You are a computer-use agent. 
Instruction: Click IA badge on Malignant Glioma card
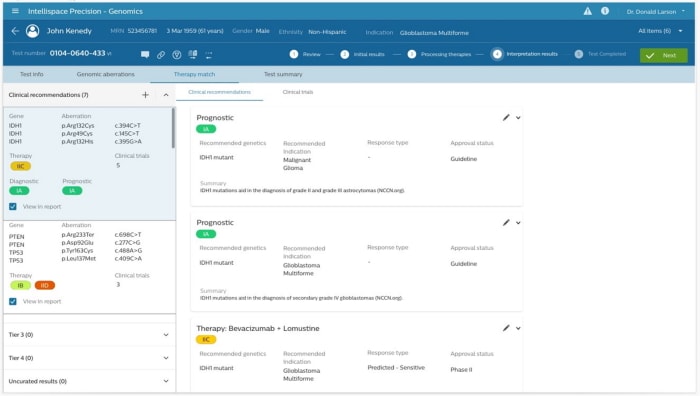[x=206, y=129]
